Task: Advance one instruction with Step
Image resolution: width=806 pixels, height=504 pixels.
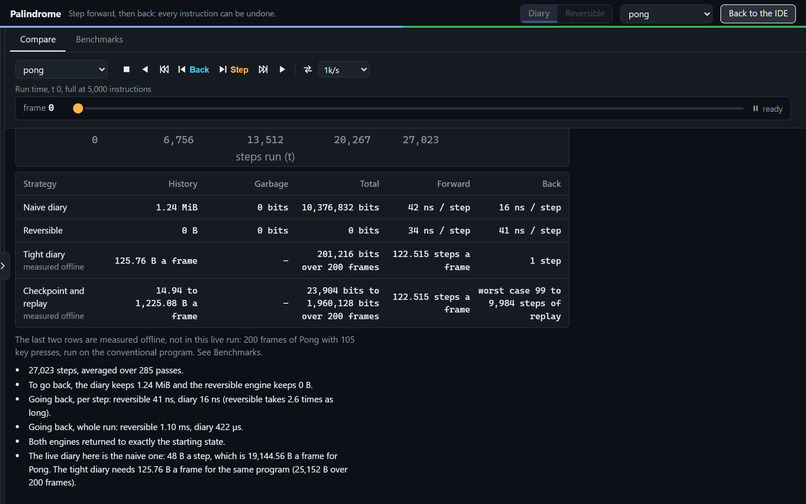Action: coord(233,69)
